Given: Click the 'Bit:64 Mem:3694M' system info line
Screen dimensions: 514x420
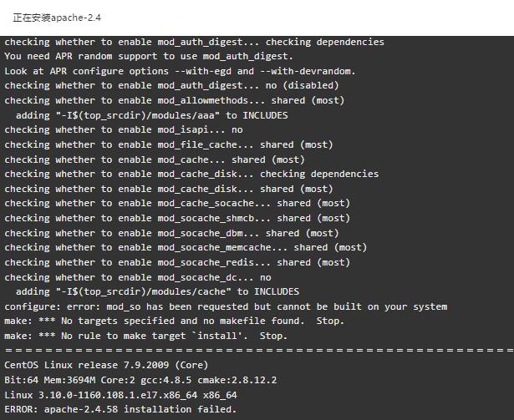Looking at the screenshot, I should [140, 380].
